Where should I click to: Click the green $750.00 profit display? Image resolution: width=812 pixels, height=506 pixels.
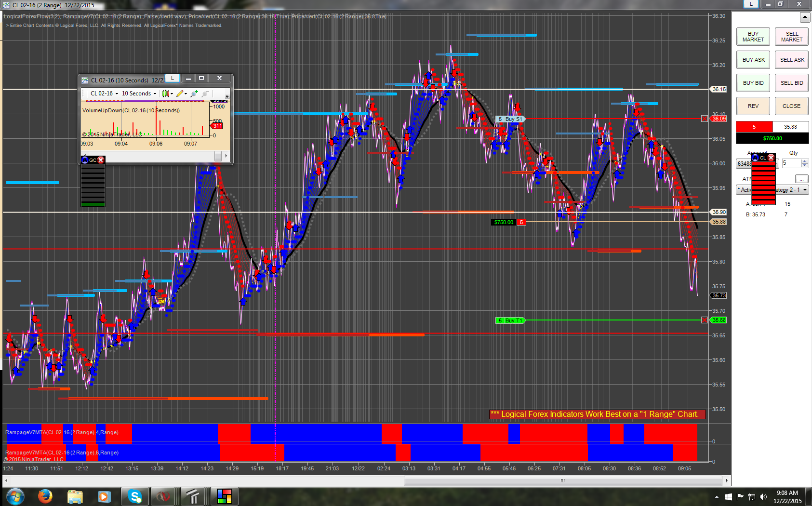(772, 138)
